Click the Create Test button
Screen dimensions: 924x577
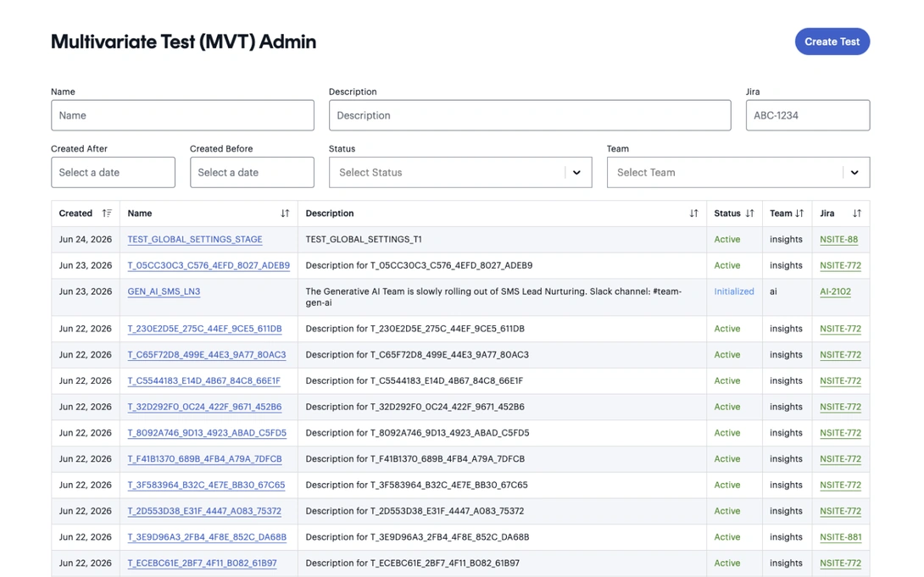click(x=832, y=42)
